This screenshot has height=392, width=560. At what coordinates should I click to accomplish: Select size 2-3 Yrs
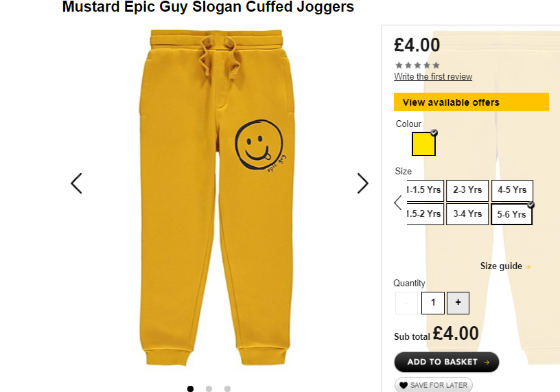tap(467, 190)
